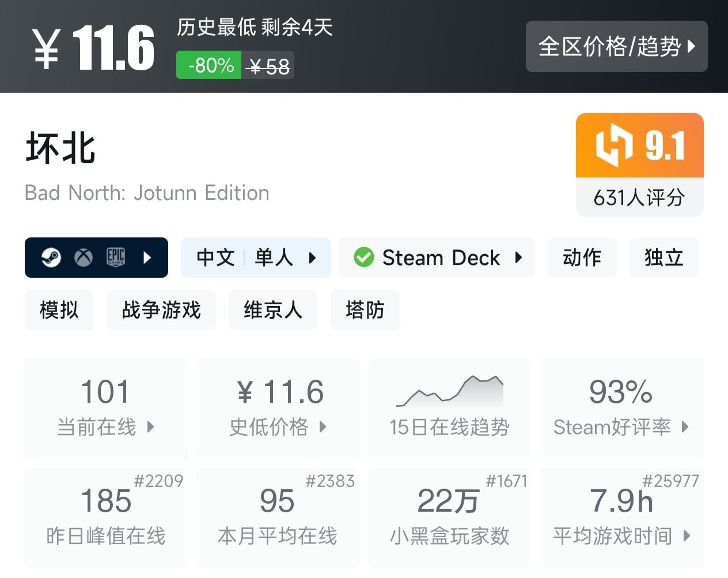This screenshot has height=578, width=728.
Task: Click the Heybox logo on rating badge
Action: (614, 145)
